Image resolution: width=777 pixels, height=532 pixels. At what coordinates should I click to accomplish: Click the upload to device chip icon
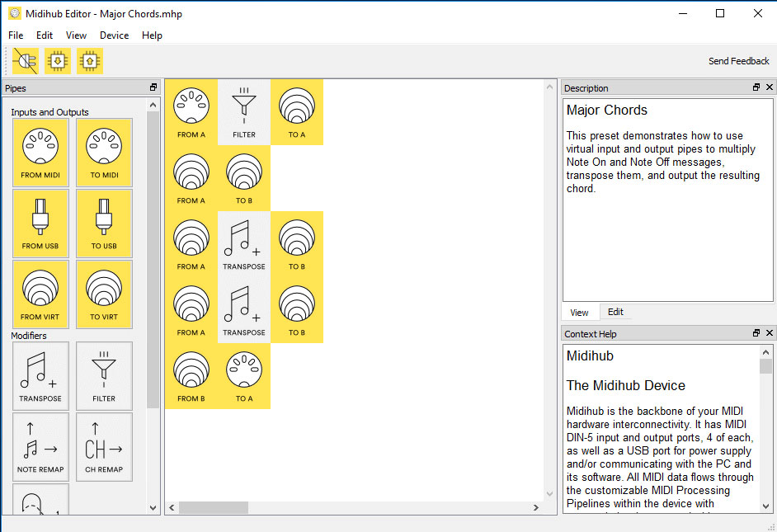[90, 61]
